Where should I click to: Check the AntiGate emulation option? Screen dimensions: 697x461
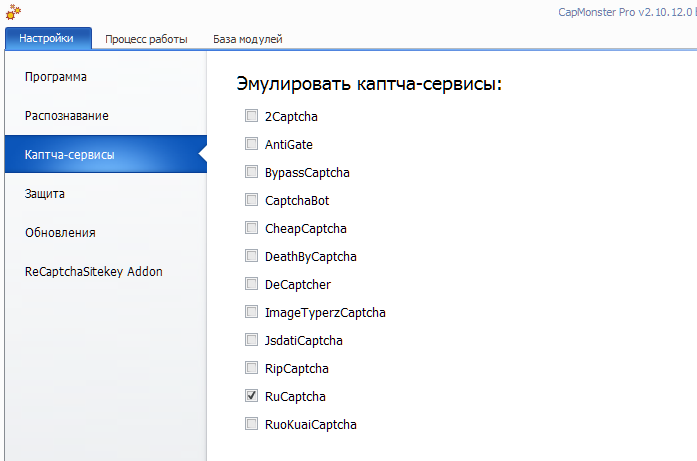251,144
